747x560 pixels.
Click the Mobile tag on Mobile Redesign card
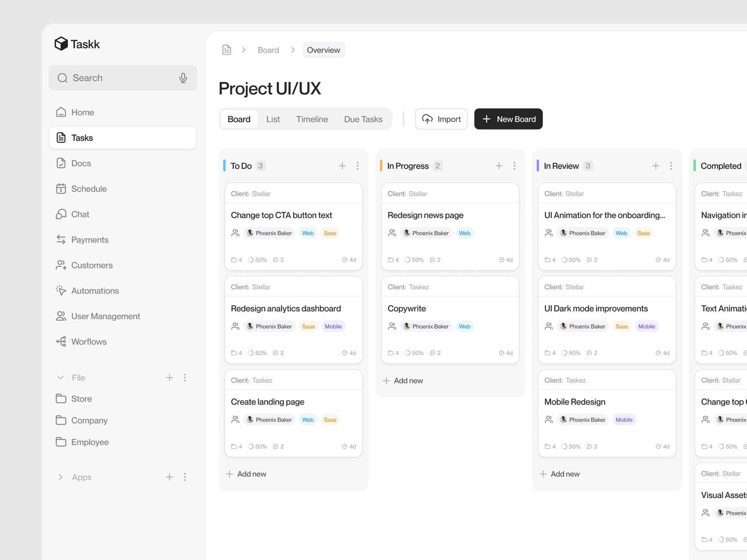624,420
